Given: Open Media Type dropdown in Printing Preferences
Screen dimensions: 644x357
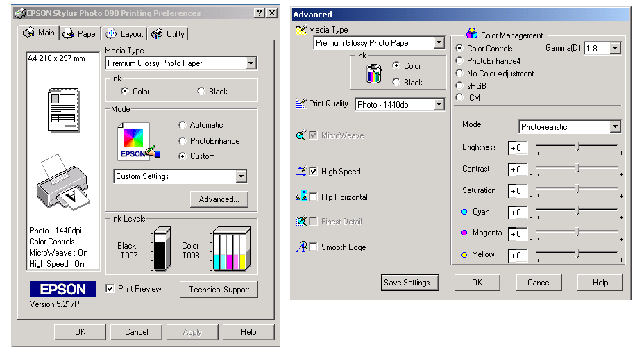Looking at the screenshot, I should pyautogui.click(x=251, y=63).
